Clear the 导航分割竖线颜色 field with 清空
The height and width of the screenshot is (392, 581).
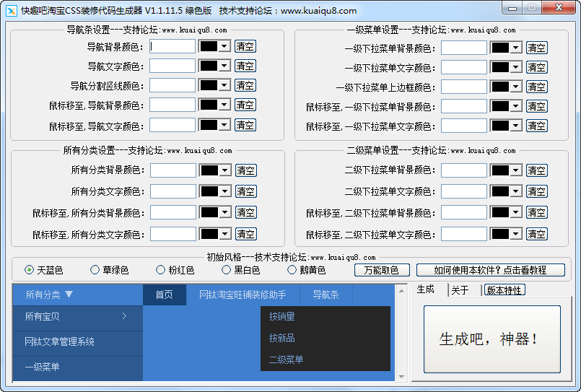[x=245, y=85]
